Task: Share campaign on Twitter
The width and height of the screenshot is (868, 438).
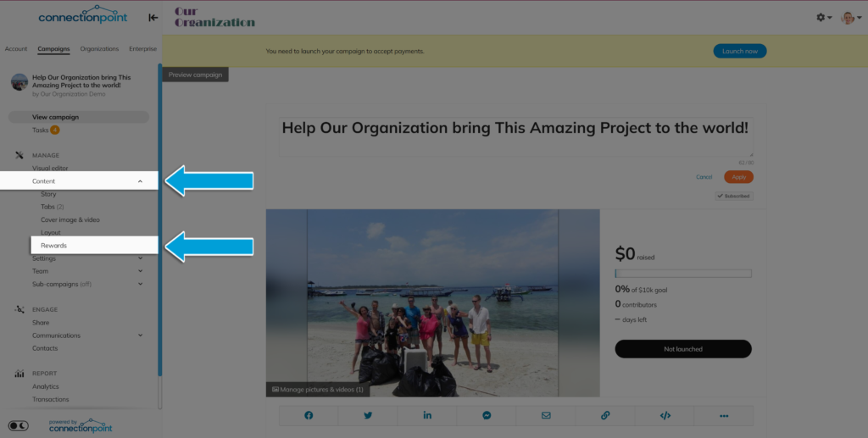Action: pos(368,415)
